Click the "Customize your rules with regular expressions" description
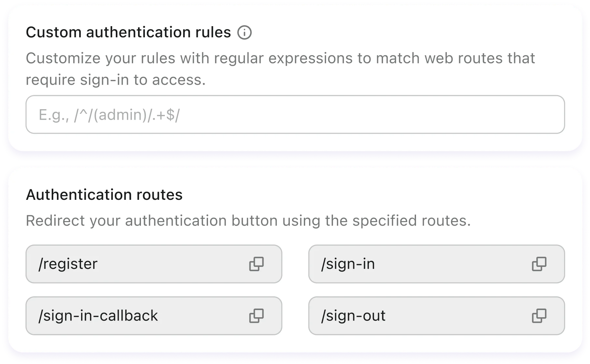590x364 pixels. point(280,58)
